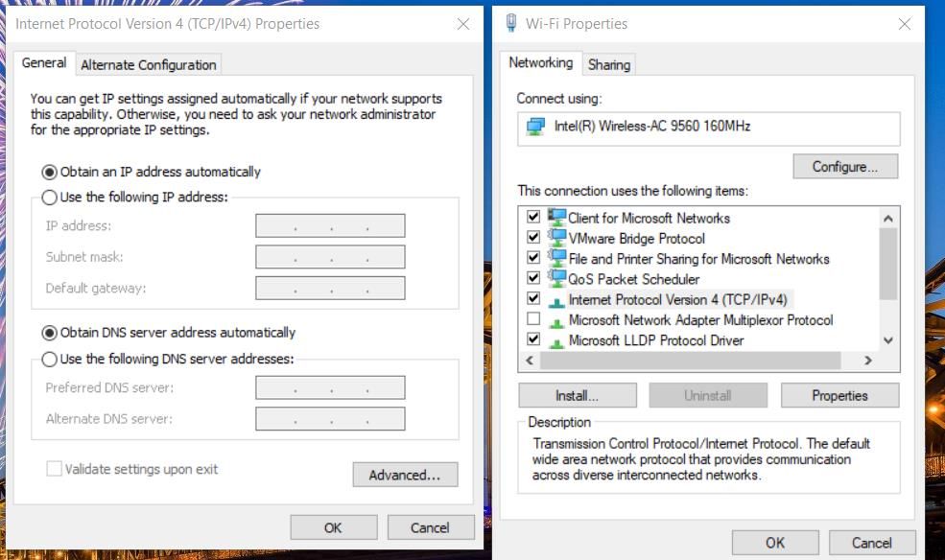Check Microsoft Network Adapter Multiplexor Protocol checkbox
This screenshot has height=560, width=945.
coord(533,318)
